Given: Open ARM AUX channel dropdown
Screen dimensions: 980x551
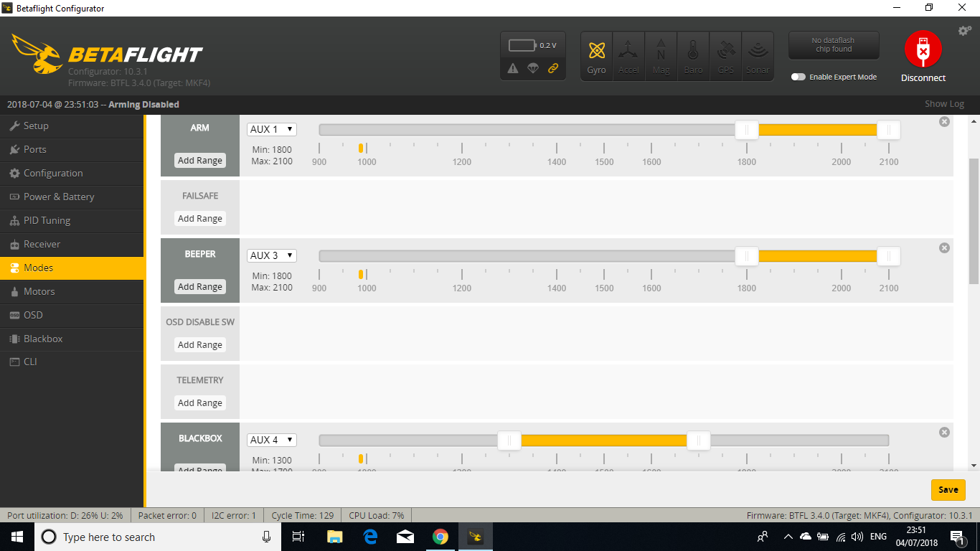Looking at the screenshot, I should [272, 129].
